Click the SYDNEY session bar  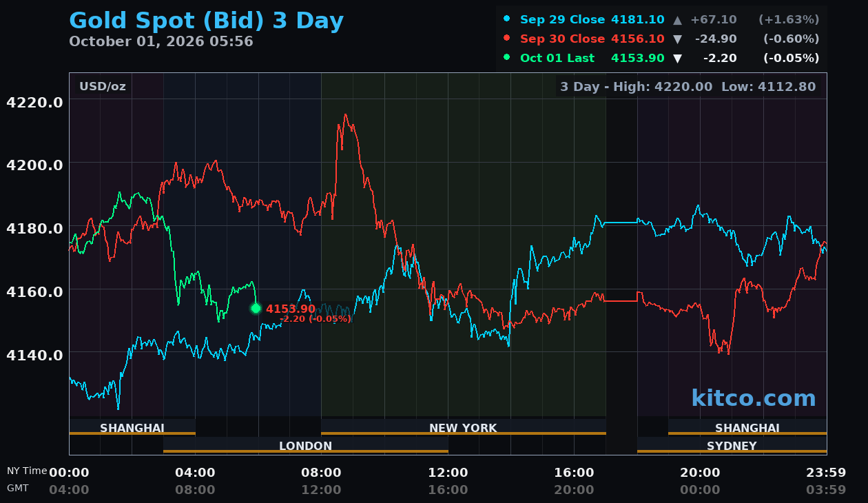[732, 445]
